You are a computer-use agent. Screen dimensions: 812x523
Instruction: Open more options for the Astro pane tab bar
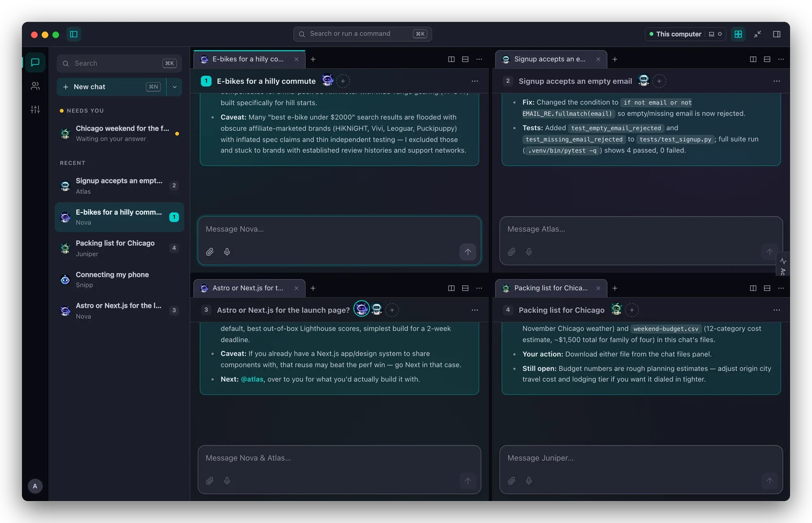[479, 288]
